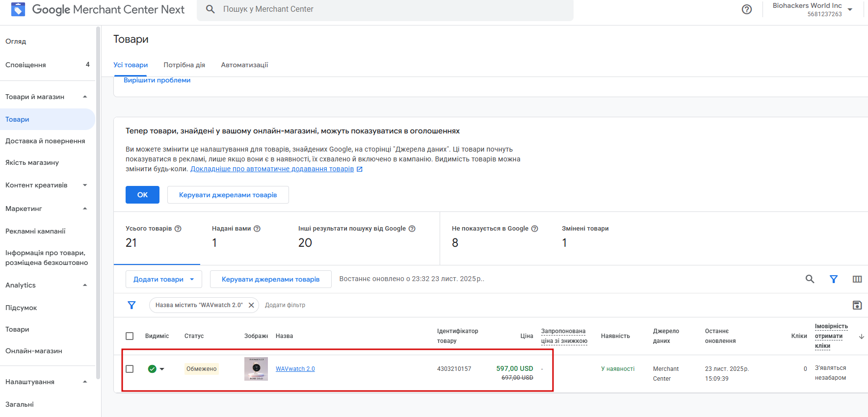Select 'Змінені товари' count card

click(x=585, y=238)
